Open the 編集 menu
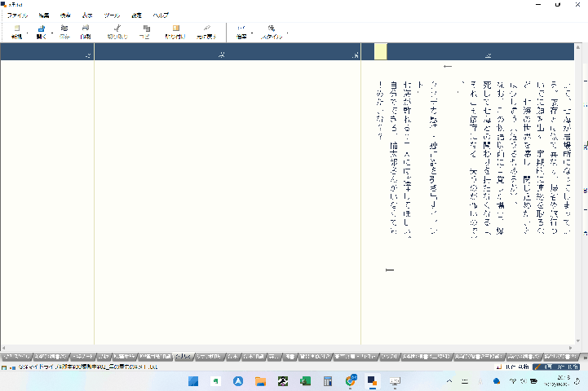This screenshot has height=391, width=588. coord(44,15)
